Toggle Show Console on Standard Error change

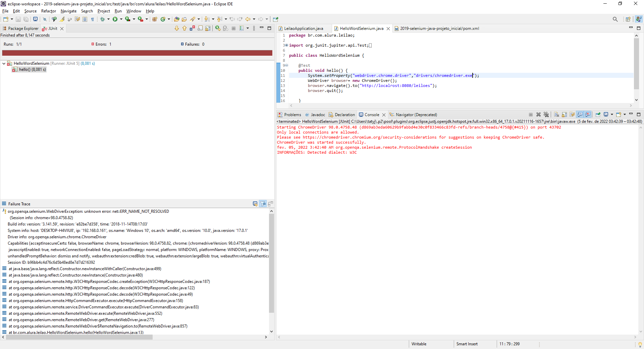click(588, 114)
